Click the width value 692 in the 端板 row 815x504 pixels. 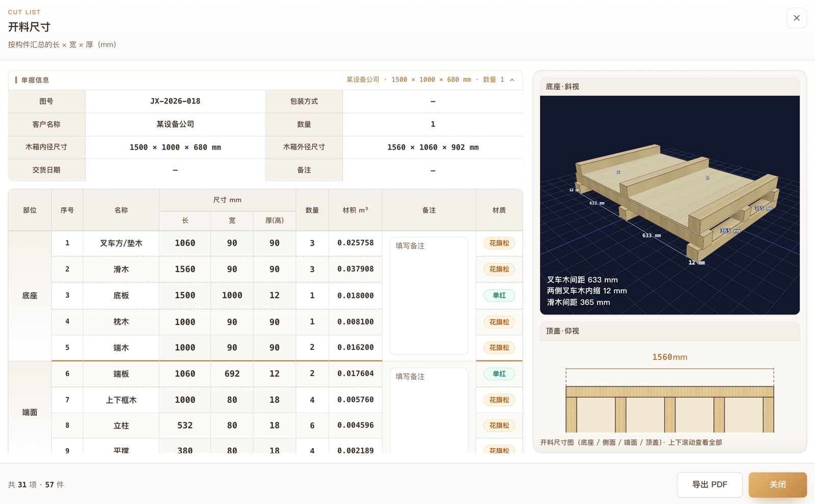(232, 374)
